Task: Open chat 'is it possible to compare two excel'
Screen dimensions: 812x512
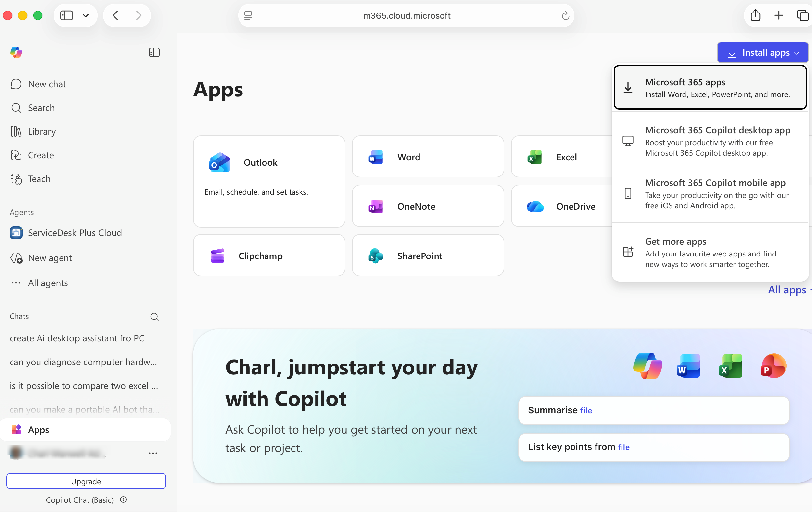Action: (84, 386)
